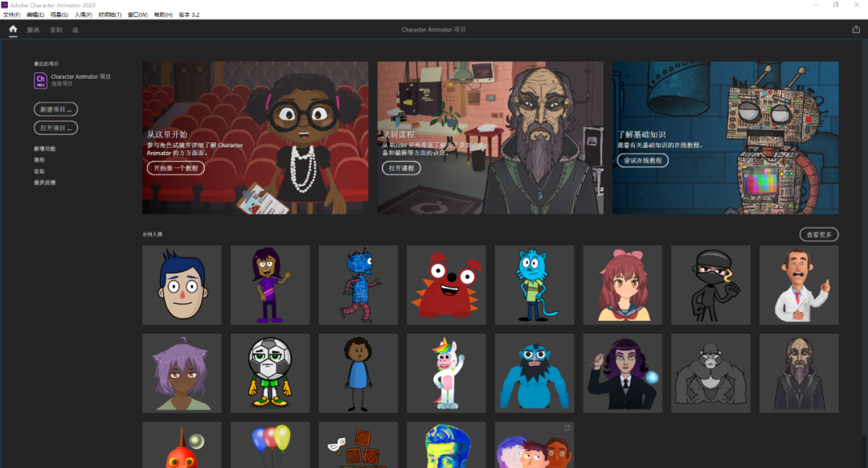This screenshot has height=468, width=868.
Task: Select the gray gorilla puppet
Action: (710, 373)
